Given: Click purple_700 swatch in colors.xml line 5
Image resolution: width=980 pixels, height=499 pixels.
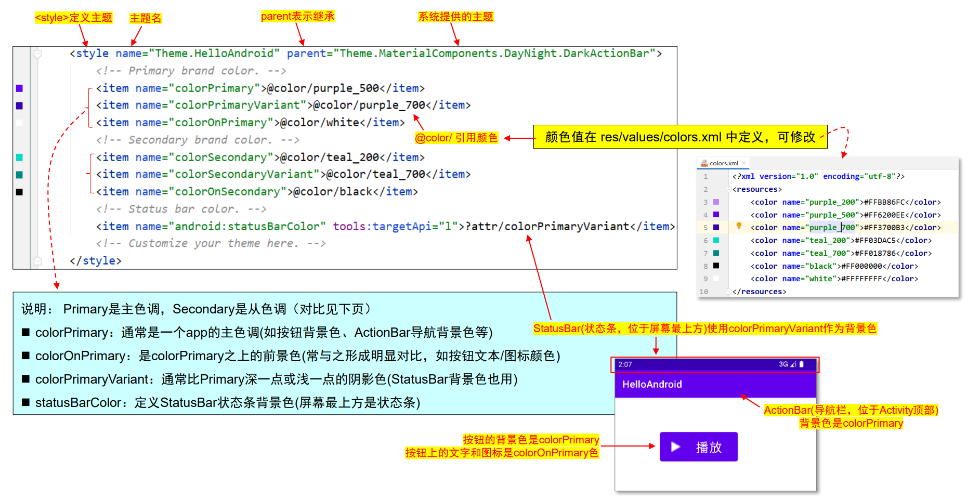Looking at the screenshot, I should tap(716, 227).
